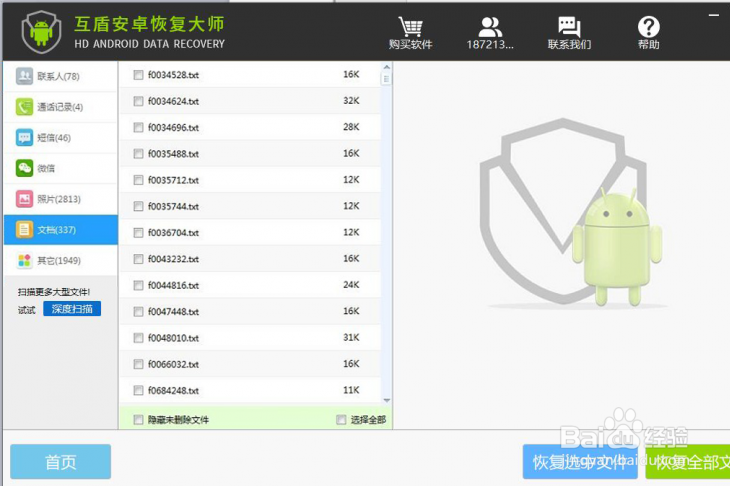The height and width of the screenshot is (486, 730).
Task: Click file name f0048010.txt
Action: 174,338
